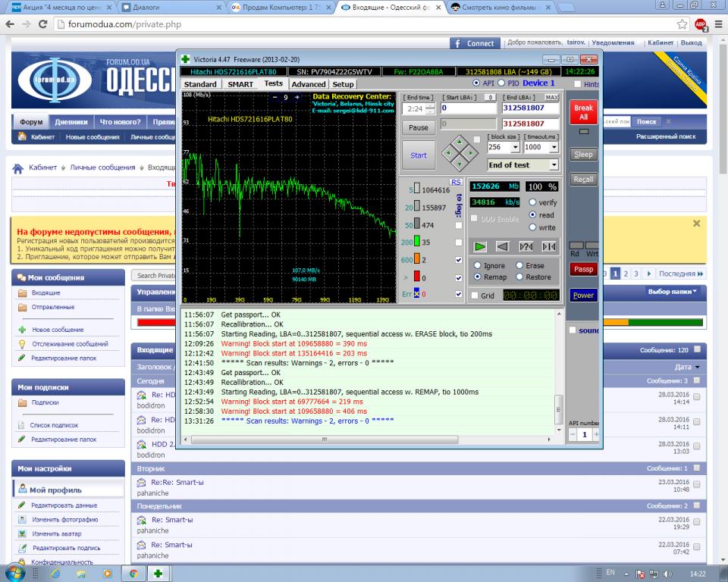Click the Pause button
The width and height of the screenshot is (728, 582).
coord(419,127)
